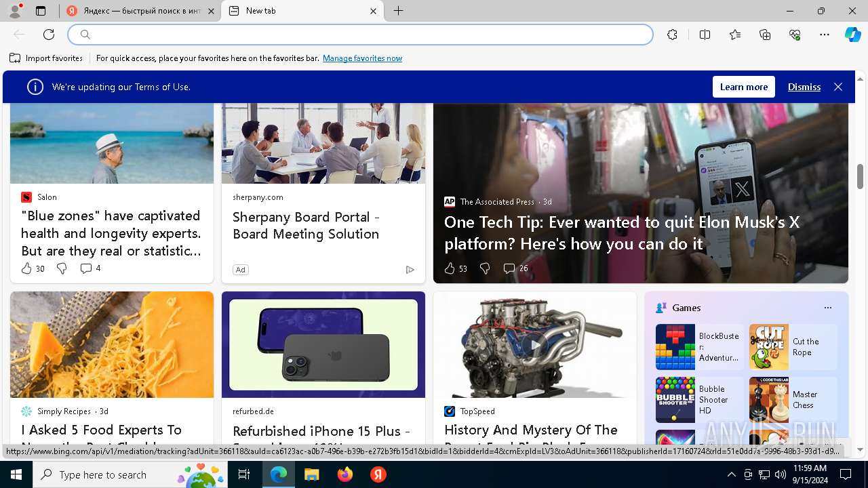Open the Games widget more options
This screenshot has width=868, height=488.
point(827,308)
